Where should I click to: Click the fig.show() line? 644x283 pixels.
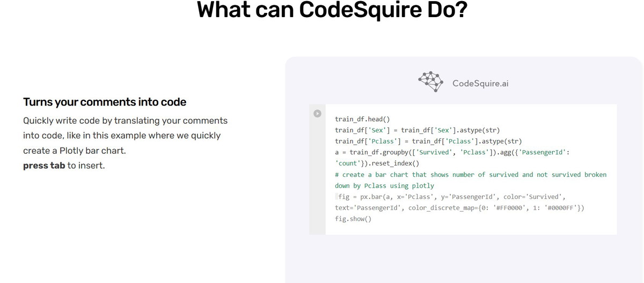click(353, 219)
